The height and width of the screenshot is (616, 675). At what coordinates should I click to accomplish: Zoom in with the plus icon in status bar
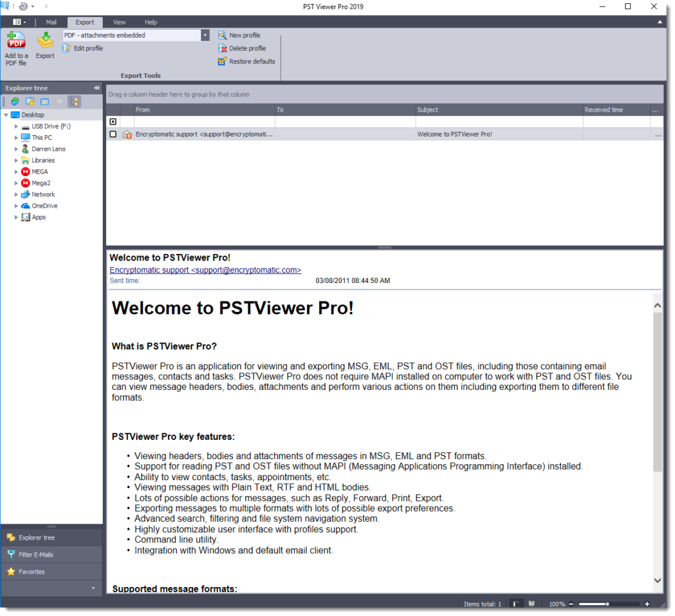tap(647, 604)
